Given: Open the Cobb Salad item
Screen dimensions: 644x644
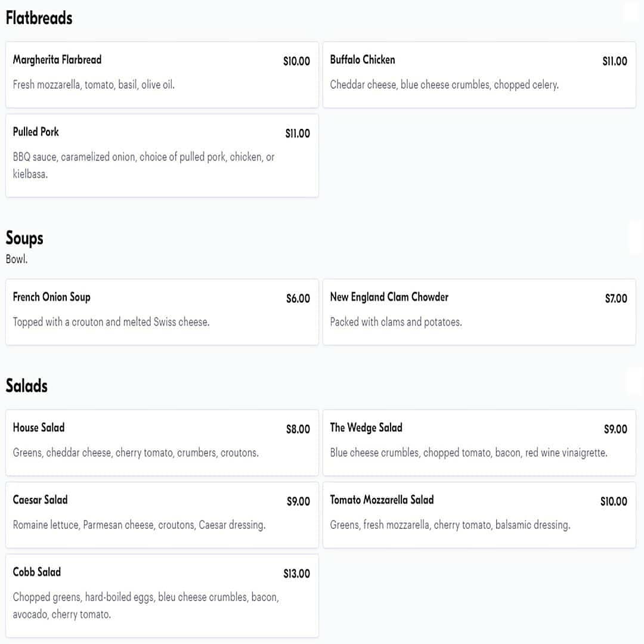Looking at the screenshot, I should click(x=162, y=595).
